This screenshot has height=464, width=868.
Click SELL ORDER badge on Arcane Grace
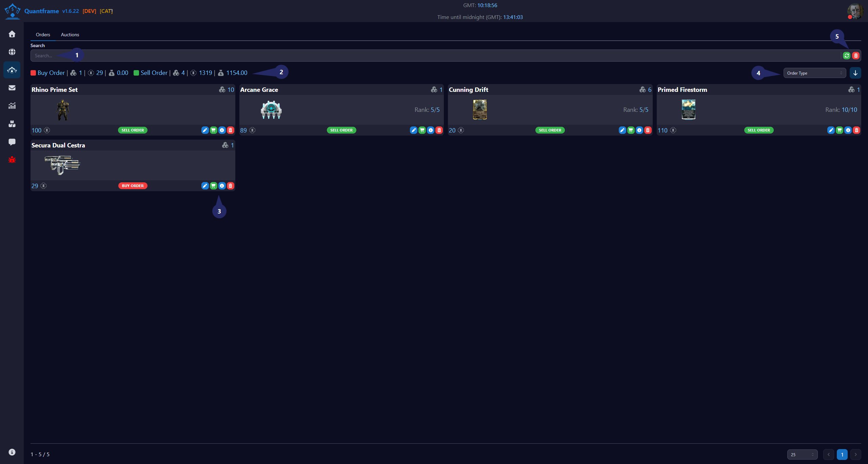point(341,130)
